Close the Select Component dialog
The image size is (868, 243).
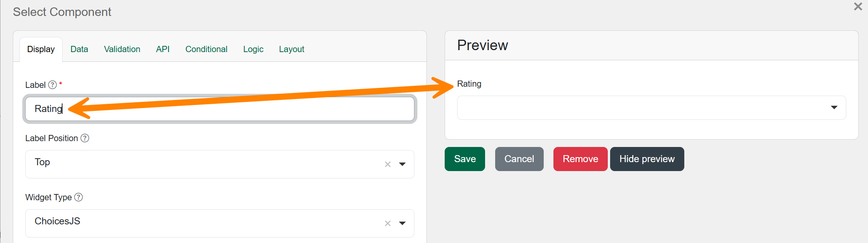[858, 6]
